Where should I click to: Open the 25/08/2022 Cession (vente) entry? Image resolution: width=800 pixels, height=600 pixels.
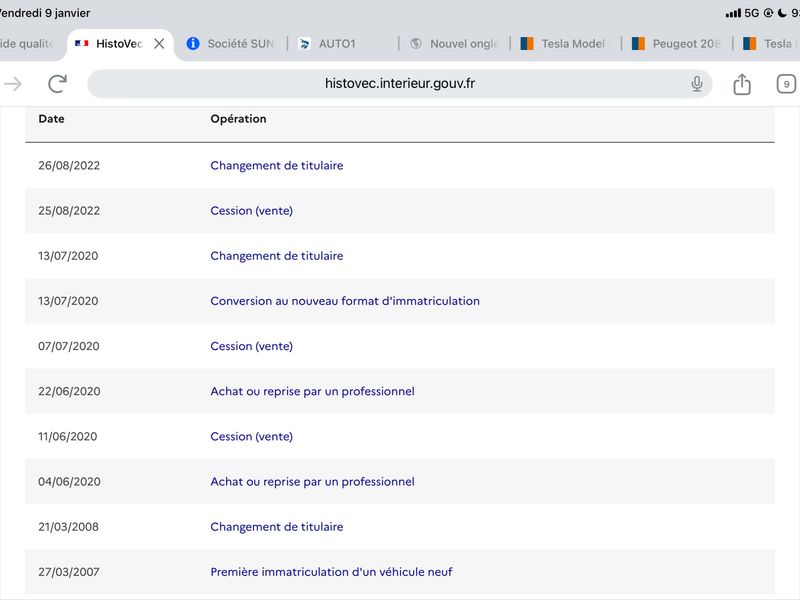252,211
